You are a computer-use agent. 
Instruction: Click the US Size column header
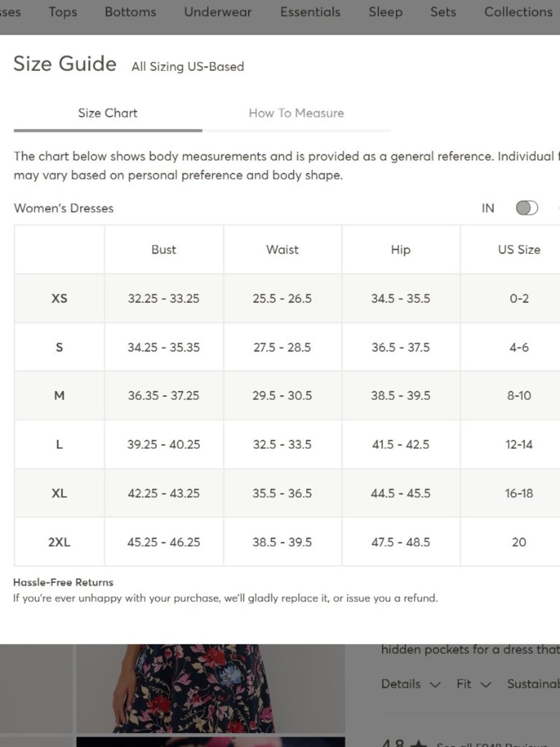(519, 250)
